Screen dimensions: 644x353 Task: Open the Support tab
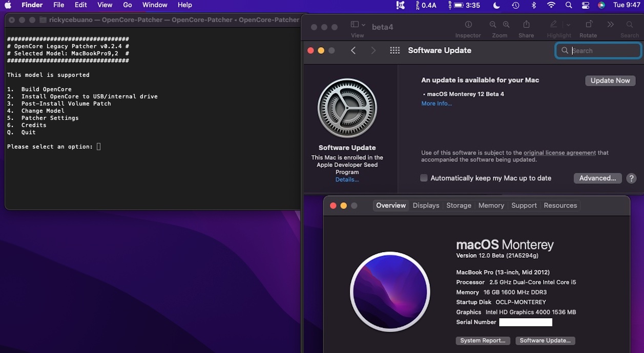pyautogui.click(x=524, y=205)
